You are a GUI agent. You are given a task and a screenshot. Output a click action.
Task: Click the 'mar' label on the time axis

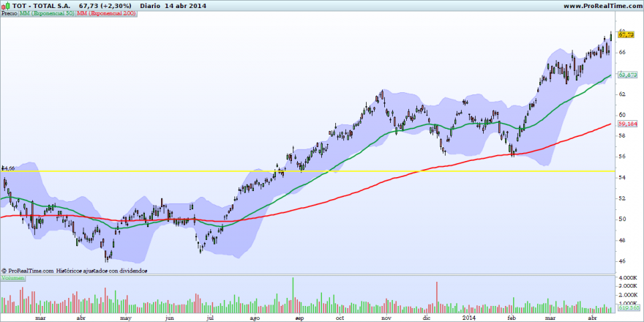40,318
